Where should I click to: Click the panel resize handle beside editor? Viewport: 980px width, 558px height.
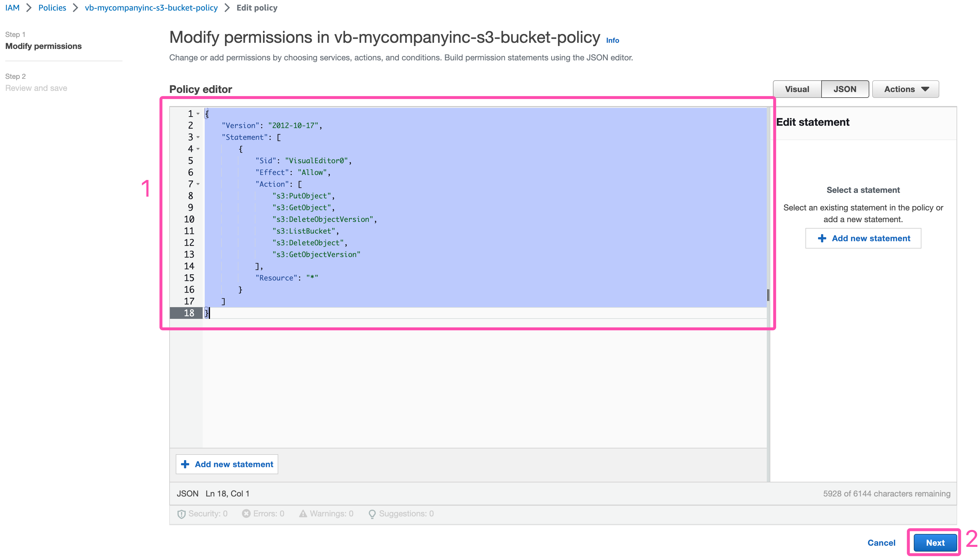(x=768, y=295)
